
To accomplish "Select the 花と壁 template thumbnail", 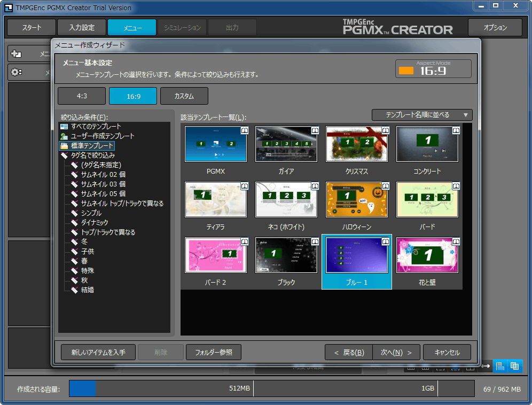I will click(427, 255).
